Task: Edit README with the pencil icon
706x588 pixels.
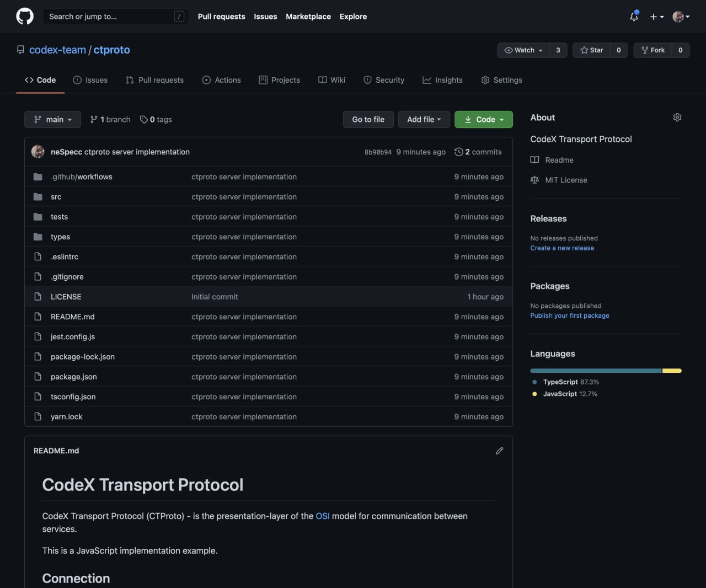Action: [x=499, y=451]
